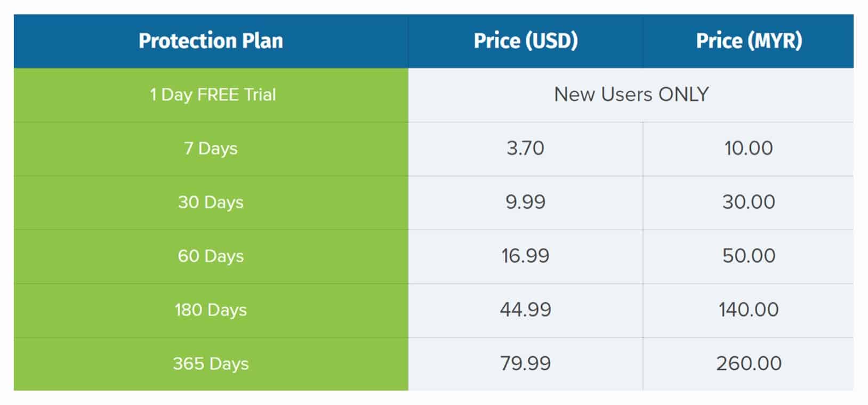Click the Protection Plan column header
Viewport: 868px width, 405px height.
coord(211,41)
